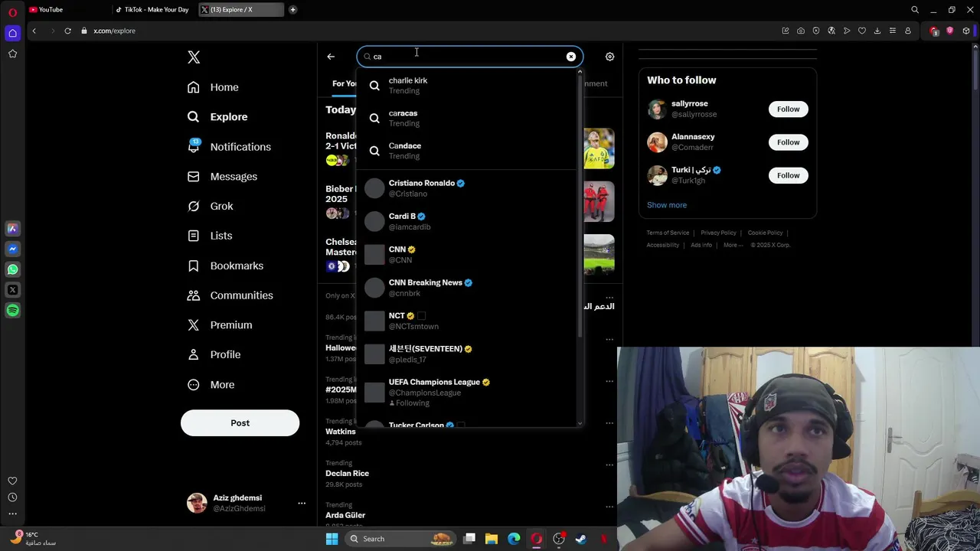Click into the search field containing 'ca'
This screenshot has width=980, height=551.
(x=469, y=57)
